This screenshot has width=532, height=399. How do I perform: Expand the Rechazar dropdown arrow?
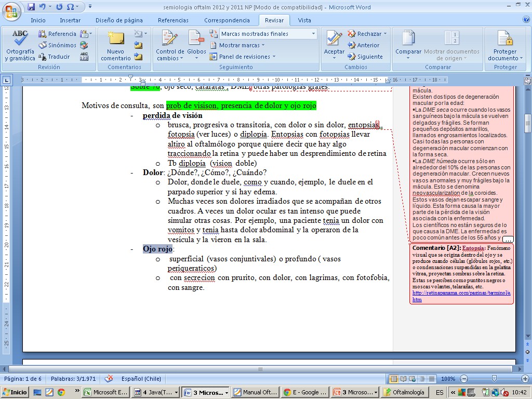click(x=385, y=34)
